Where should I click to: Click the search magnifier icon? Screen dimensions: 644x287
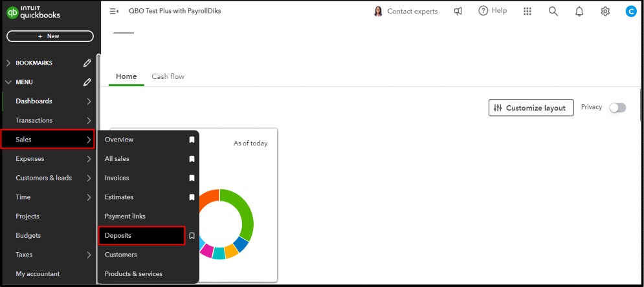tap(553, 12)
